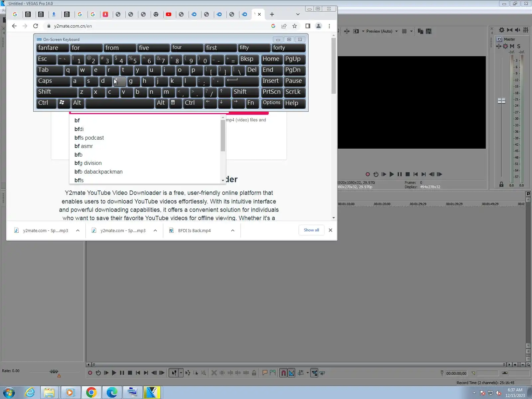The width and height of the screenshot is (532, 399).
Task: Toggle Ignore Event Grouping button
Action: 322,373
